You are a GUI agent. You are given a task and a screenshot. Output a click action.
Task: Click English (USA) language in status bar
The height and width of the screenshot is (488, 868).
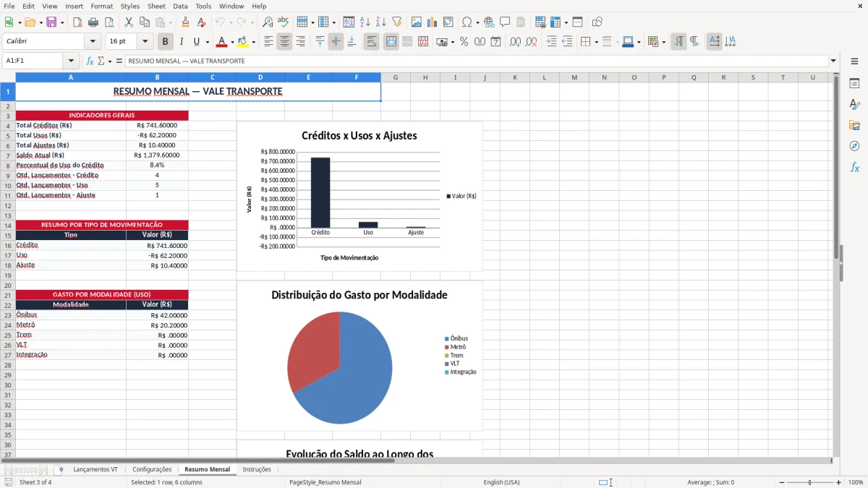tap(501, 482)
